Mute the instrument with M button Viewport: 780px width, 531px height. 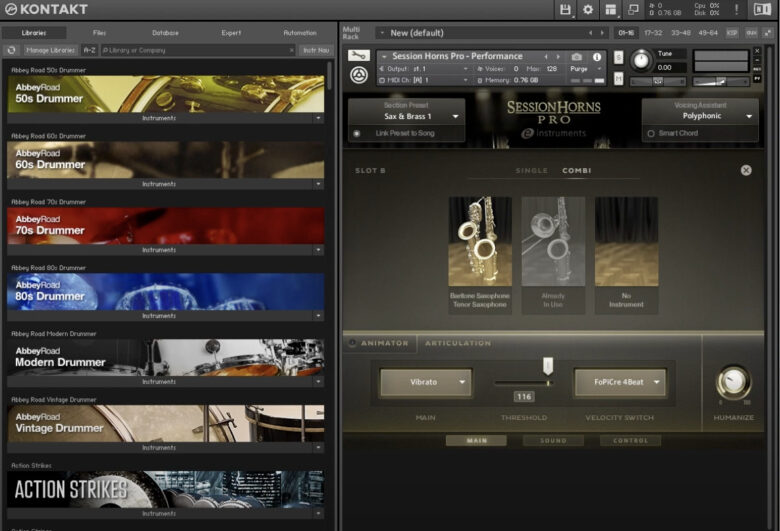coord(618,78)
